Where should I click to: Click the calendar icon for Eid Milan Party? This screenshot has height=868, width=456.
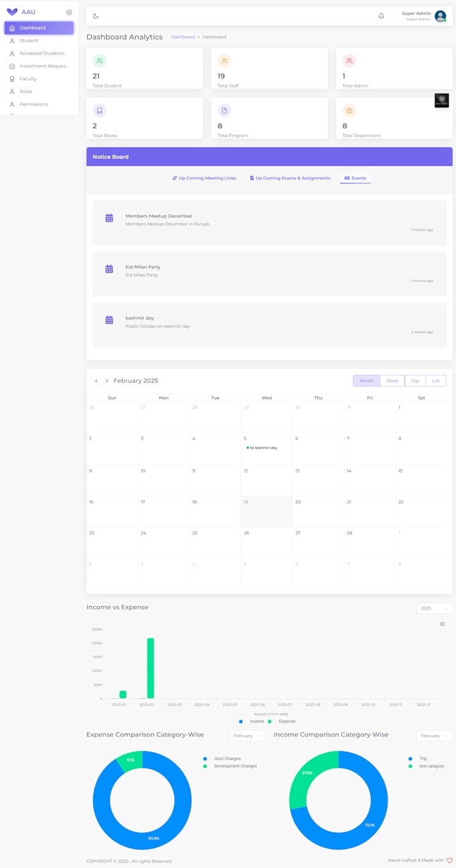tap(109, 269)
